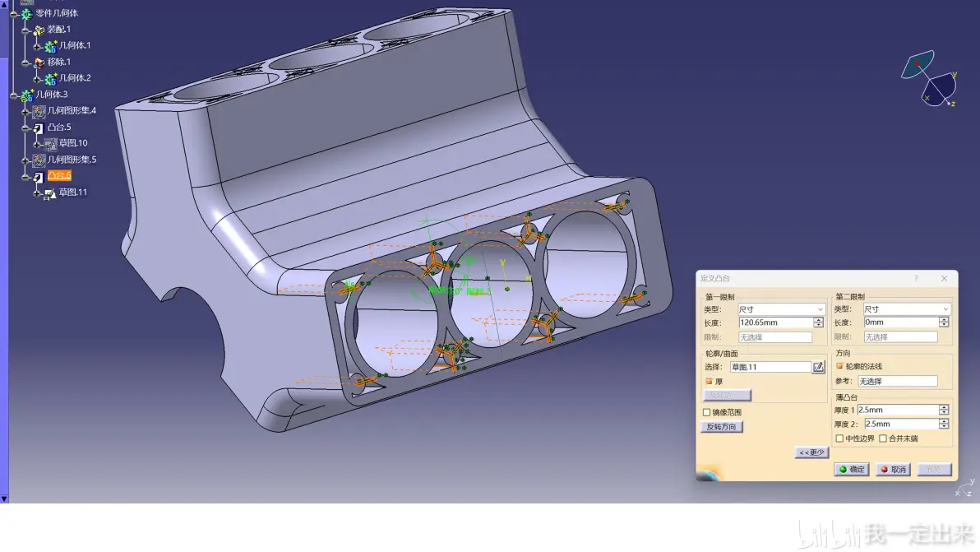Screen dimensions: 980x552
Task: Enable the 镜像范围 checkbox
Action: 706,413
